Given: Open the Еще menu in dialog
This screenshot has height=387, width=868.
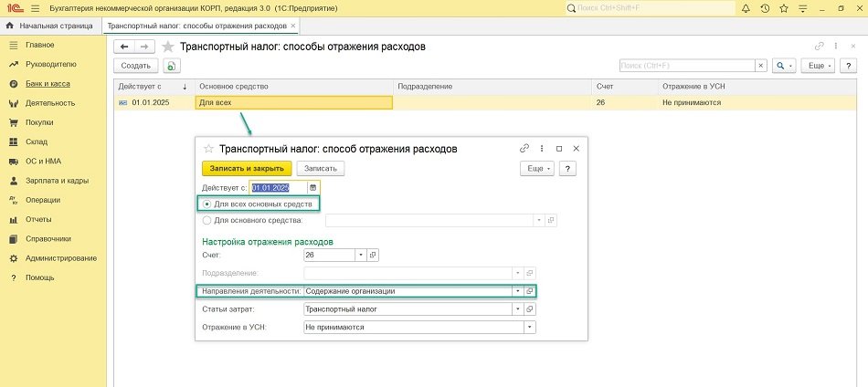Looking at the screenshot, I should [x=537, y=168].
